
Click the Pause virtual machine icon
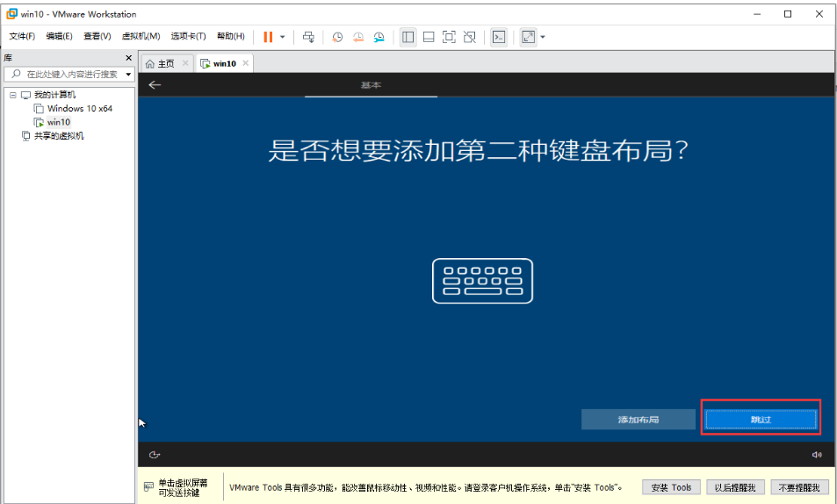(268, 37)
